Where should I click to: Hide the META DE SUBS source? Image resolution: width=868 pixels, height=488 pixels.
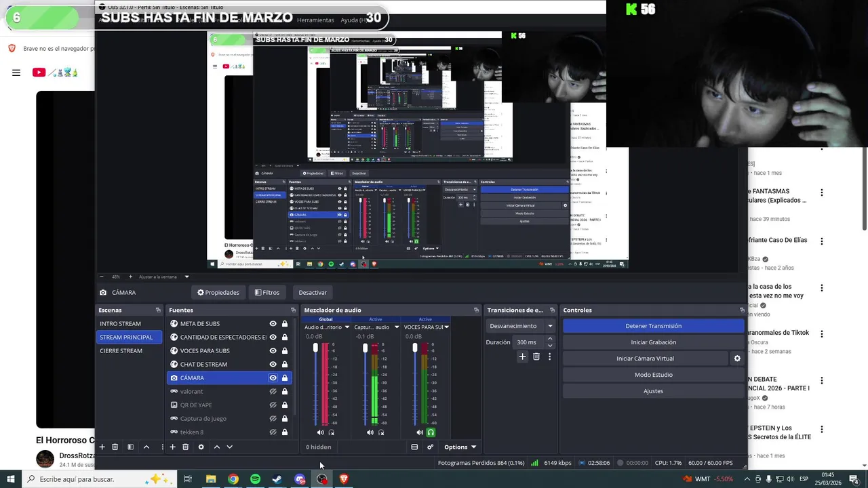pyautogui.click(x=273, y=324)
